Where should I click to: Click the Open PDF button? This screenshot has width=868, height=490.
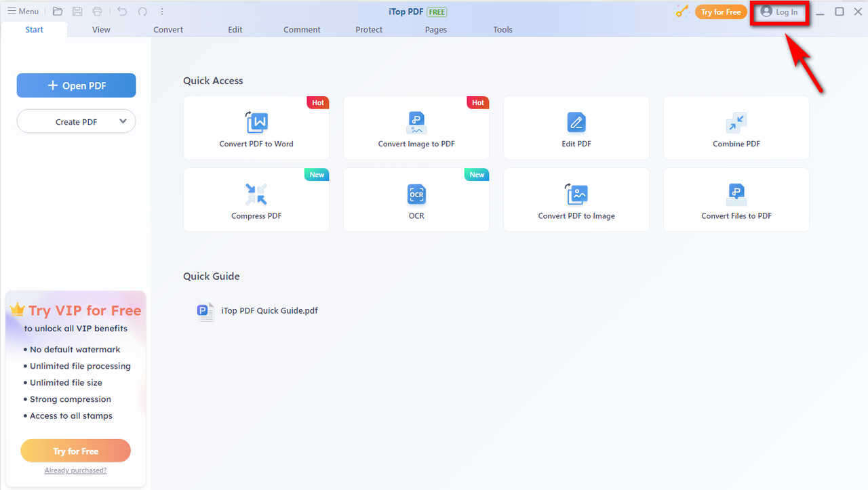[77, 85]
